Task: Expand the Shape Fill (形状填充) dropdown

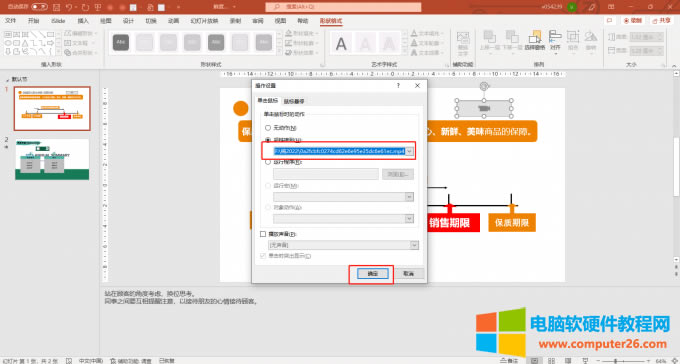Action: click(301, 33)
